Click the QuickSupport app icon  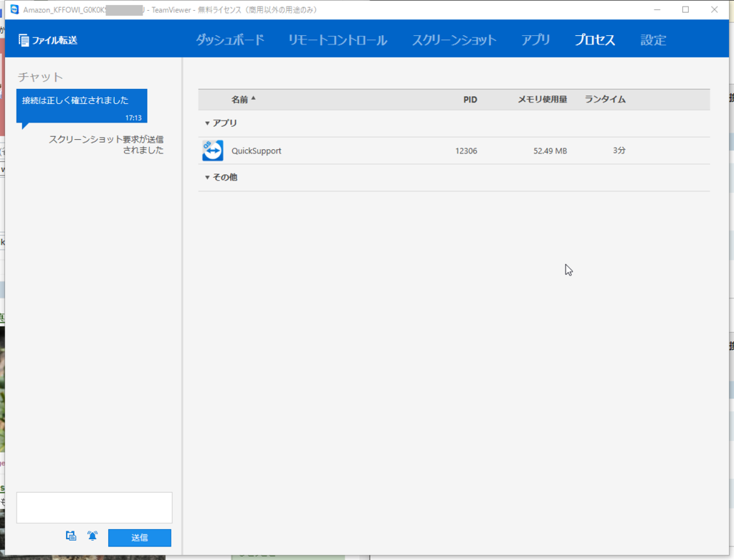click(212, 151)
